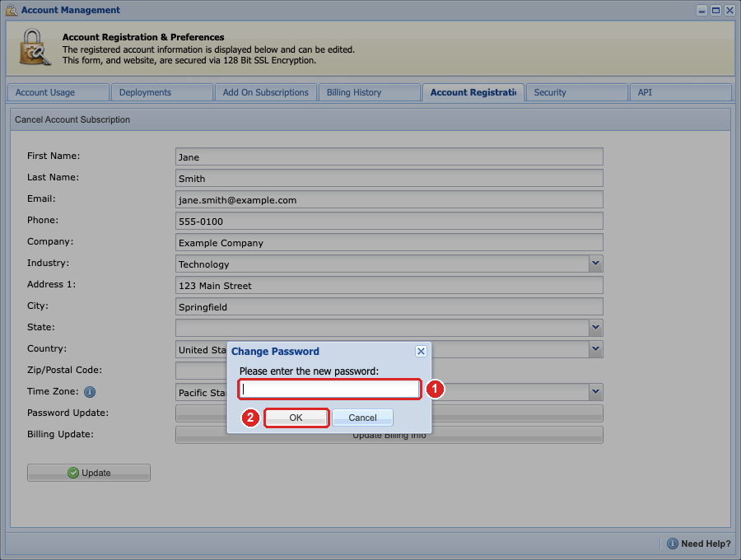Open the API tab
Viewport: 741px width, 560px height.
pyautogui.click(x=681, y=92)
